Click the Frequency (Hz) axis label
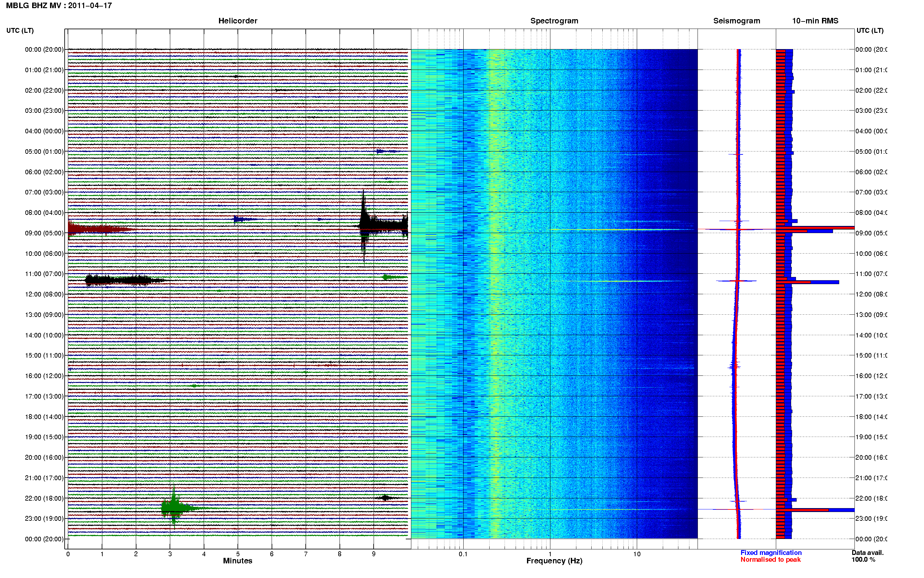Viewport: 924px width, 578px height. click(x=554, y=561)
